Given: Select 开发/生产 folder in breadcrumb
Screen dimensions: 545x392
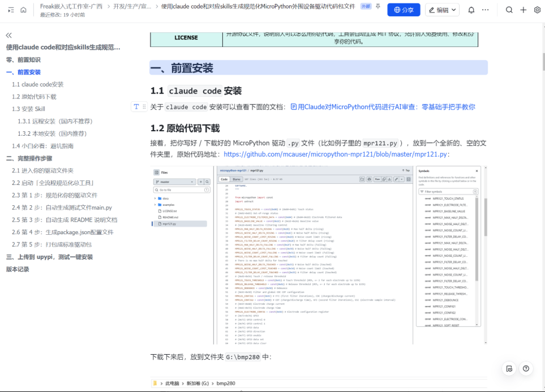Looking at the screenshot, I should (x=132, y=6).
